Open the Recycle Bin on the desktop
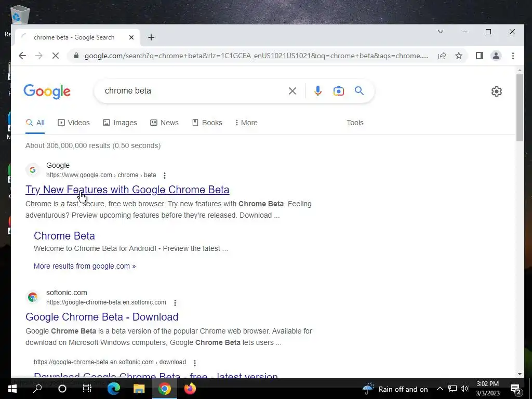The image size is (532, 399). click(x=19, y=14)
